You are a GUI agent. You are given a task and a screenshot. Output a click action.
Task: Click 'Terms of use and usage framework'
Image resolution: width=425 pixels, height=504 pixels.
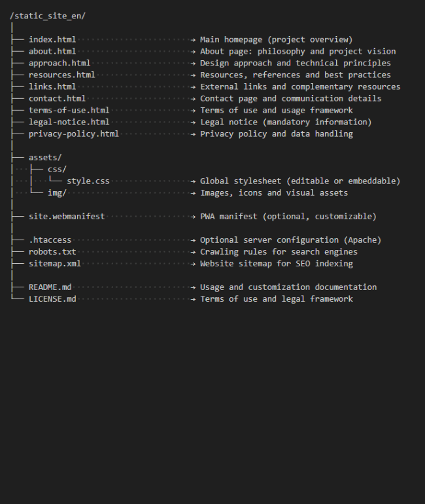tap(277, 110)
